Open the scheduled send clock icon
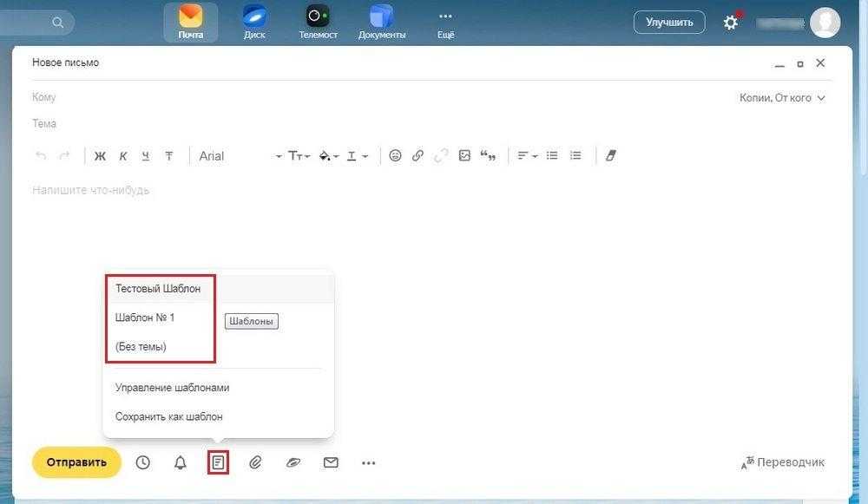This screenshot has width=868, height=504. click(x=143, y=463)
